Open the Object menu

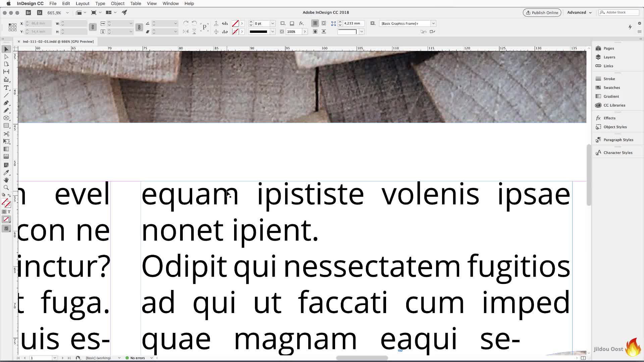point(118,3)
